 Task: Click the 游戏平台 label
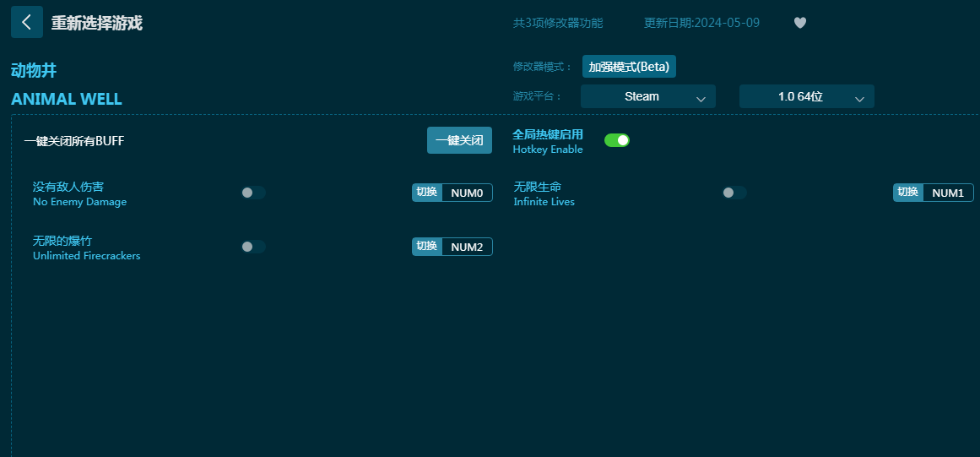[538, 97]
